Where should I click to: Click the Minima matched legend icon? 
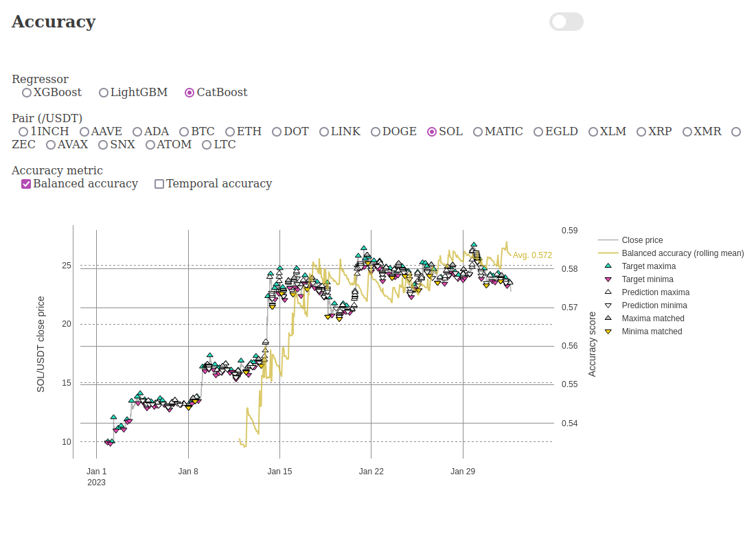[608, 332]
